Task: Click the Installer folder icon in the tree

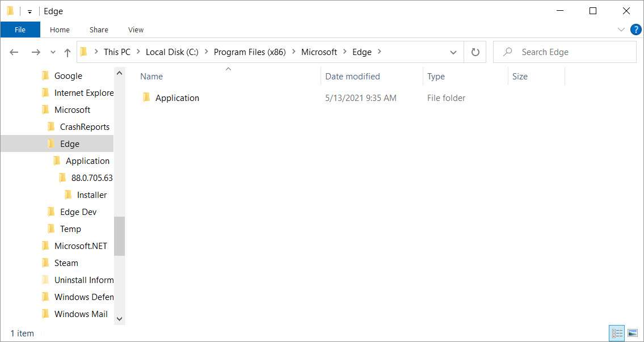Action: tap(68, 195)
